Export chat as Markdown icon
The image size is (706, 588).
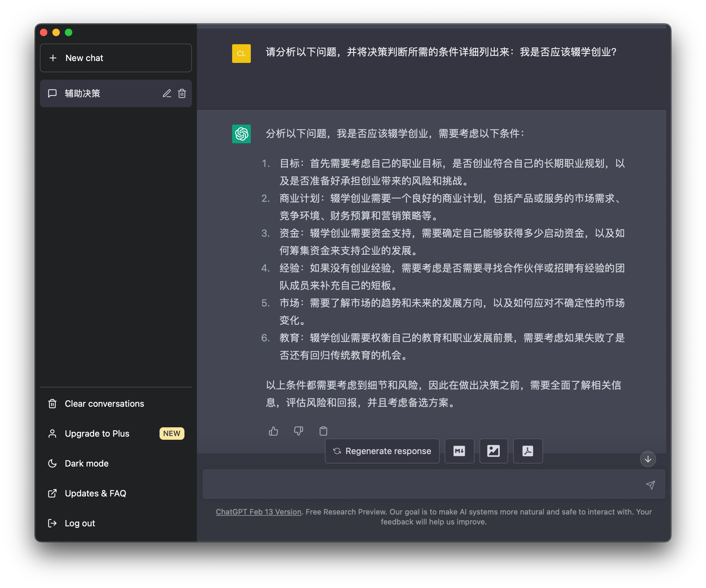point(459,451)
